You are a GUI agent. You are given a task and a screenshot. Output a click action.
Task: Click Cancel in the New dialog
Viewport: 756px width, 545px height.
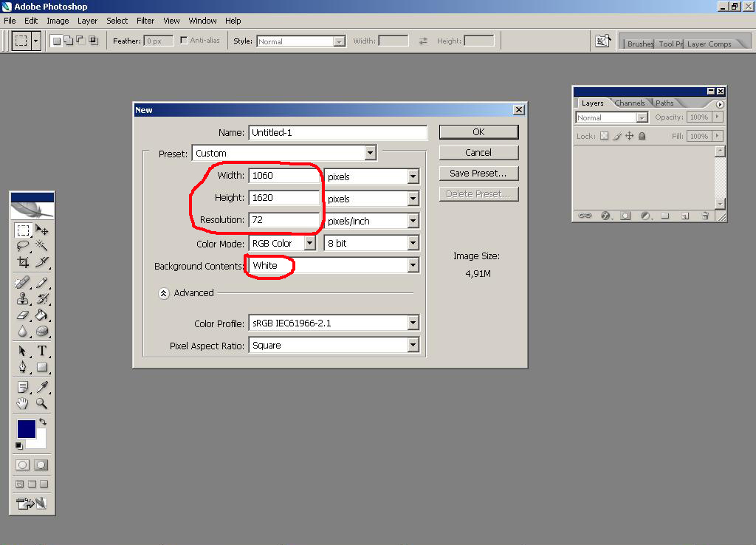tap(478, 153)
